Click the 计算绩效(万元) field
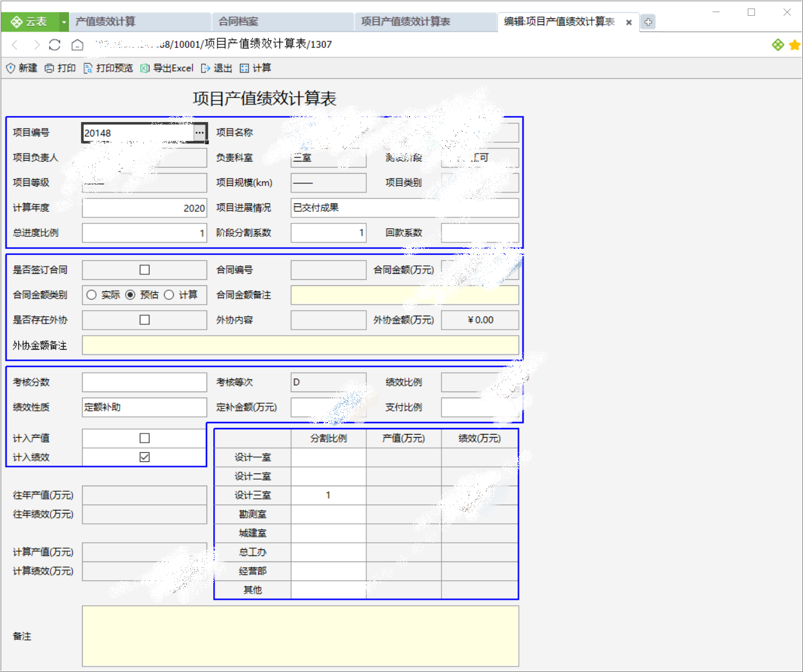This screenshot has height=672, width=803. pos(145,571)
